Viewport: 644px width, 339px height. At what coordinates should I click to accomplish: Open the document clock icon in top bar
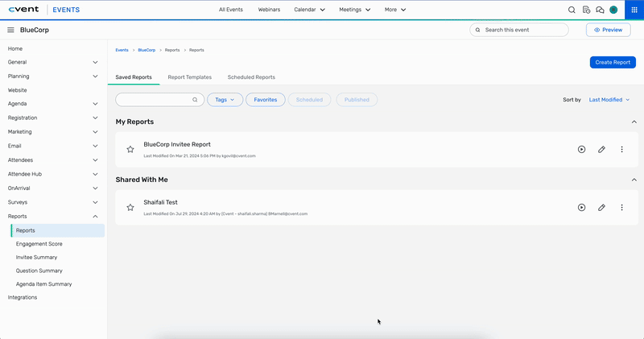pos(586,10)
